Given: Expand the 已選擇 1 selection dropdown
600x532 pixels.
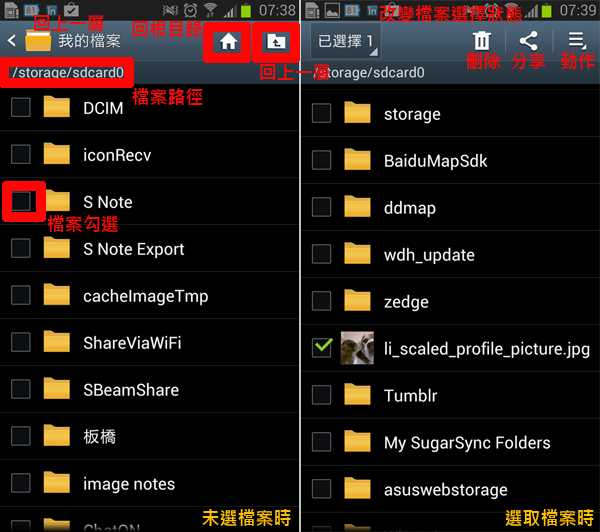Looking at the screenshot, I should click(x=346, y=41).
